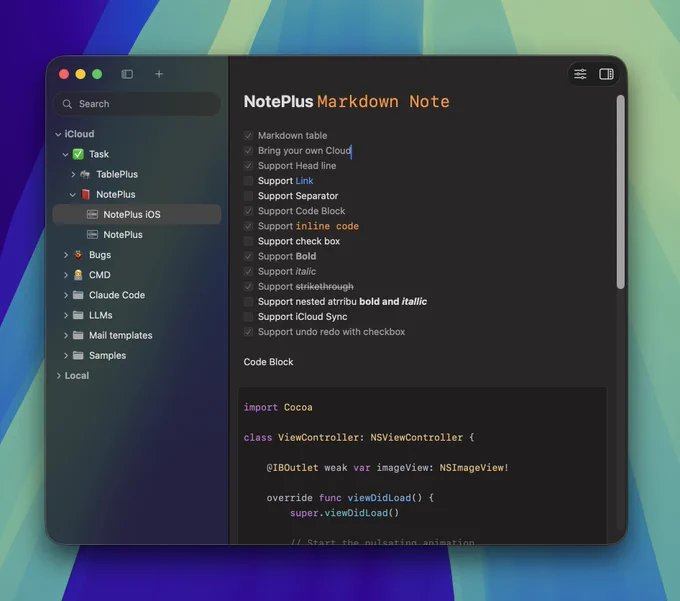Screen dimensions: 680x601
Task: Expand the LLMs folder chevron
Action: coord(65,315)
